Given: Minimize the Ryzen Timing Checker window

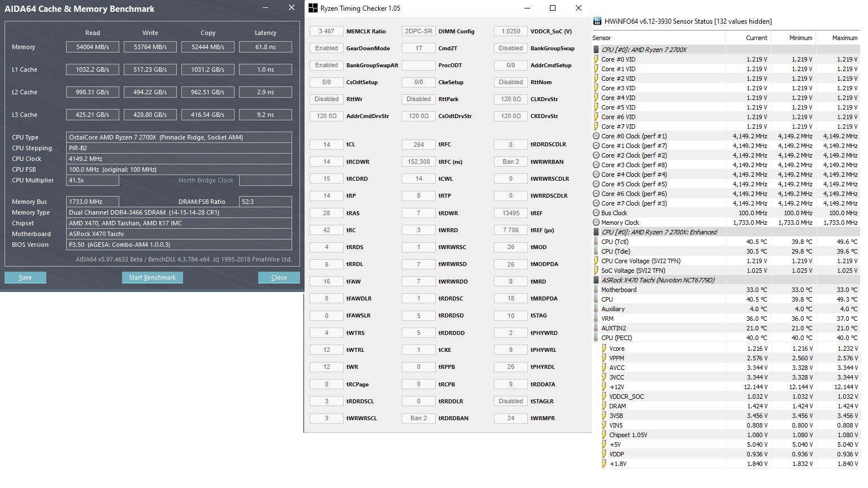Looking at the screenshot, I should 527,8.
